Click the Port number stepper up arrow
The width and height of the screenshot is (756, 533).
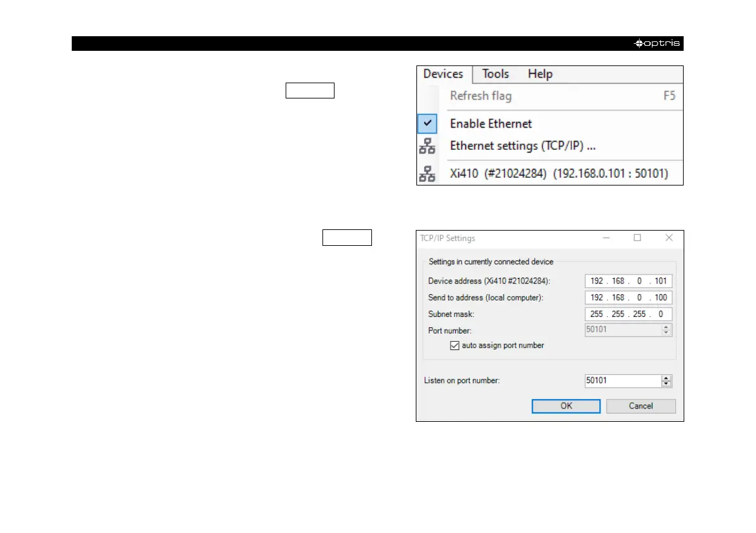click(666, 327)
